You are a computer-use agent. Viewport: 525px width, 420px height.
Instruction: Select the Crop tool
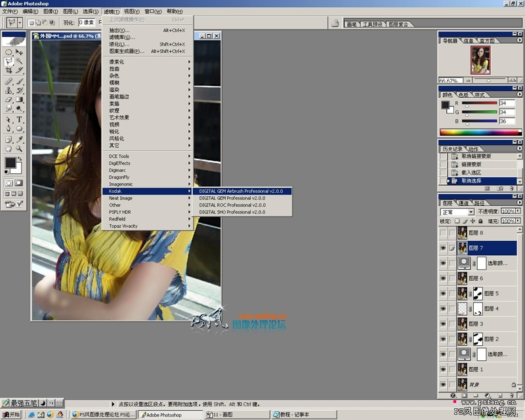click(x=9, y=70)
